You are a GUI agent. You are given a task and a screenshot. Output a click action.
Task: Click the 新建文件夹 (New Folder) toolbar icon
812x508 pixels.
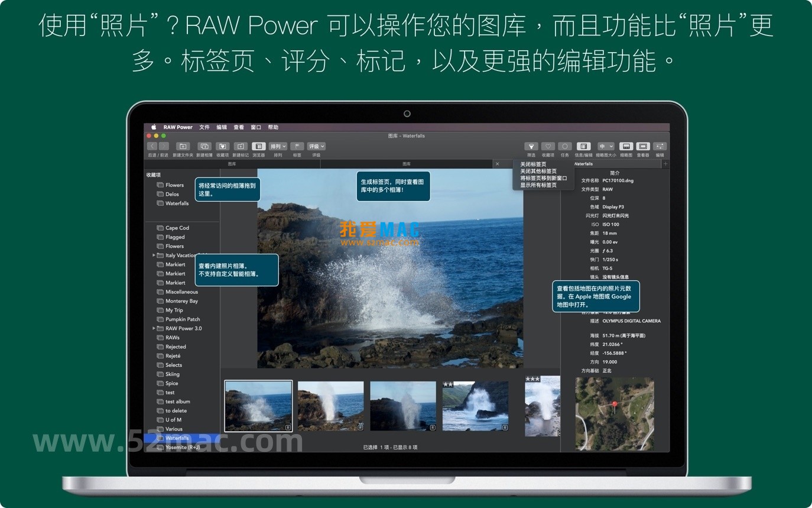point(183,146)
